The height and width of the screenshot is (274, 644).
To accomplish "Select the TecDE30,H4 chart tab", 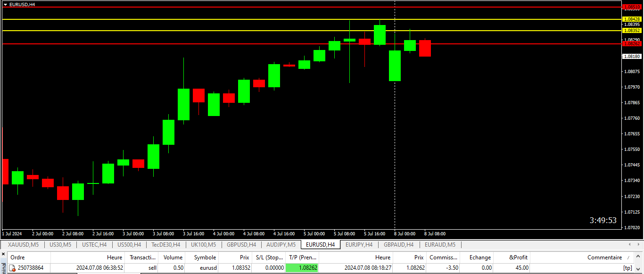I will tap(165, 245).
